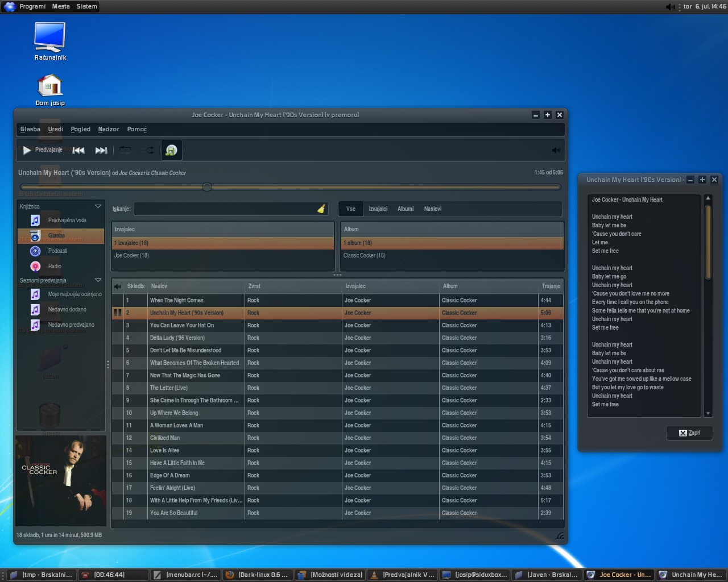Screen dimensions: 728x582
Task: Skip to the previous track
Action: click(78, 150)
